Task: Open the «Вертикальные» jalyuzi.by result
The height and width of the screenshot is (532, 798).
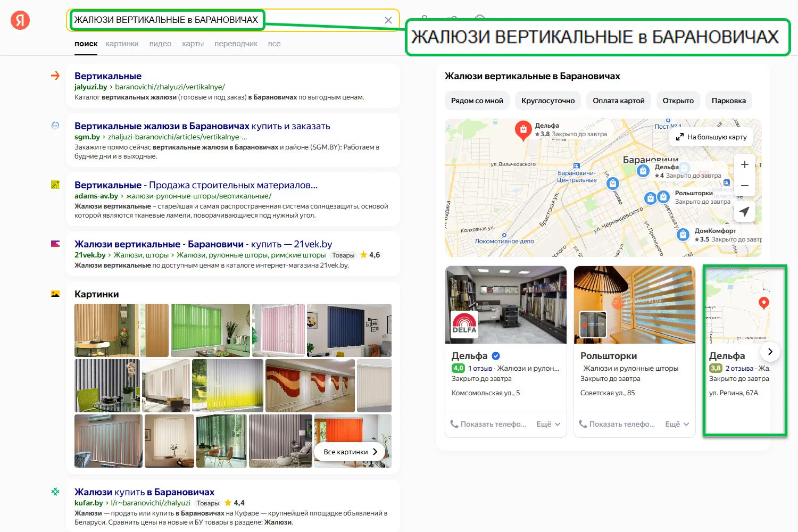Action: [108, 76]
